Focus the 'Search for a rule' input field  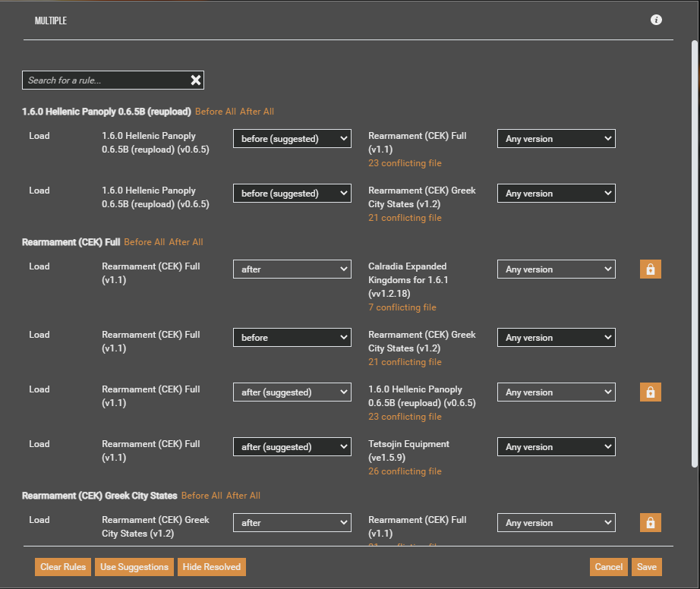click(105, 80)
